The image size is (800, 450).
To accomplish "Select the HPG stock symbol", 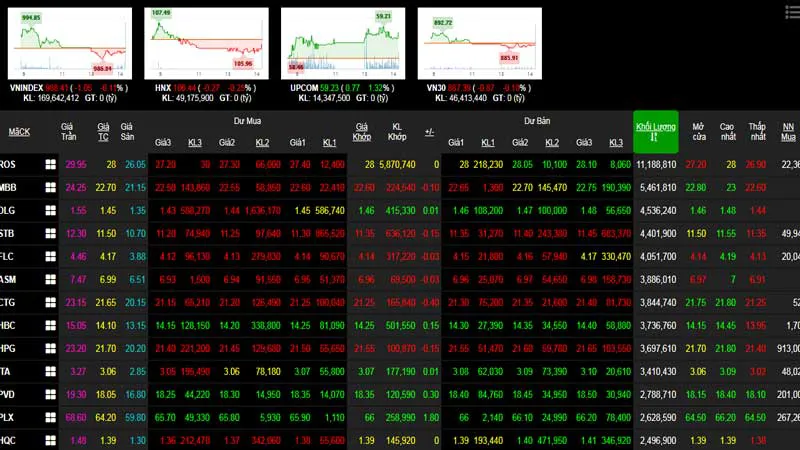I will (7, 348).
